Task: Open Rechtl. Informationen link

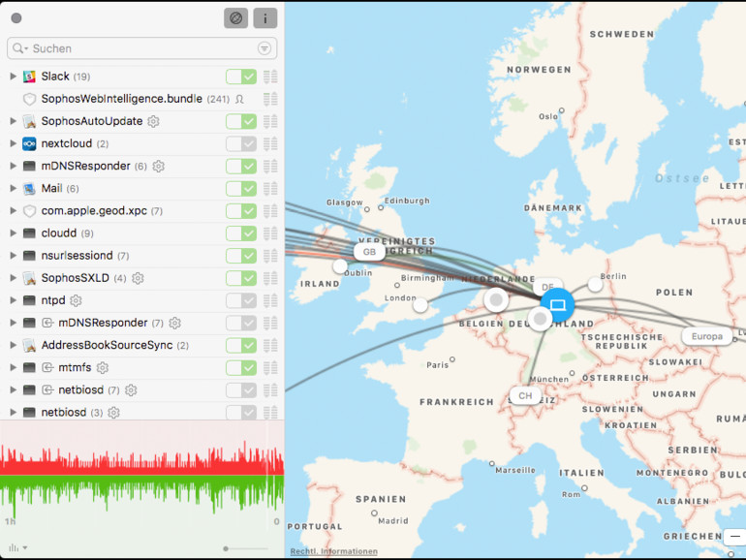Action: pyautogui.click(x=333, y=551)
